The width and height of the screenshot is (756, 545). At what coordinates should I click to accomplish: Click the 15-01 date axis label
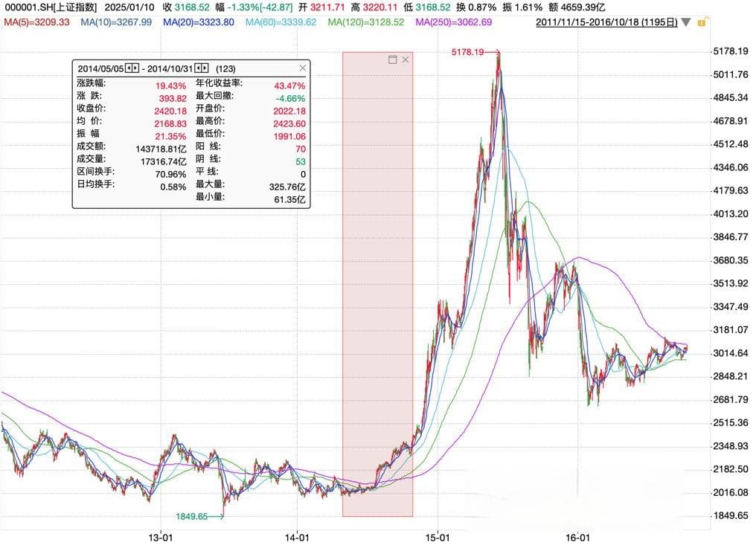(x=438, y=538)
